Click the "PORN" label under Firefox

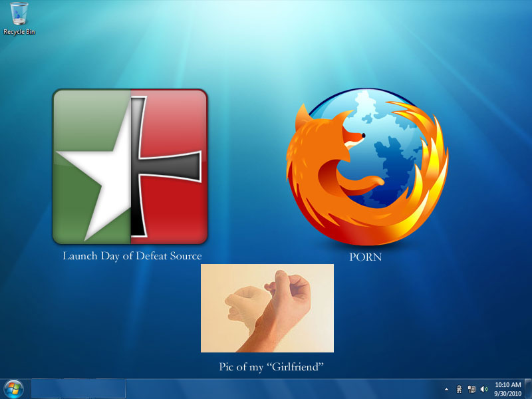pos(365,257)
